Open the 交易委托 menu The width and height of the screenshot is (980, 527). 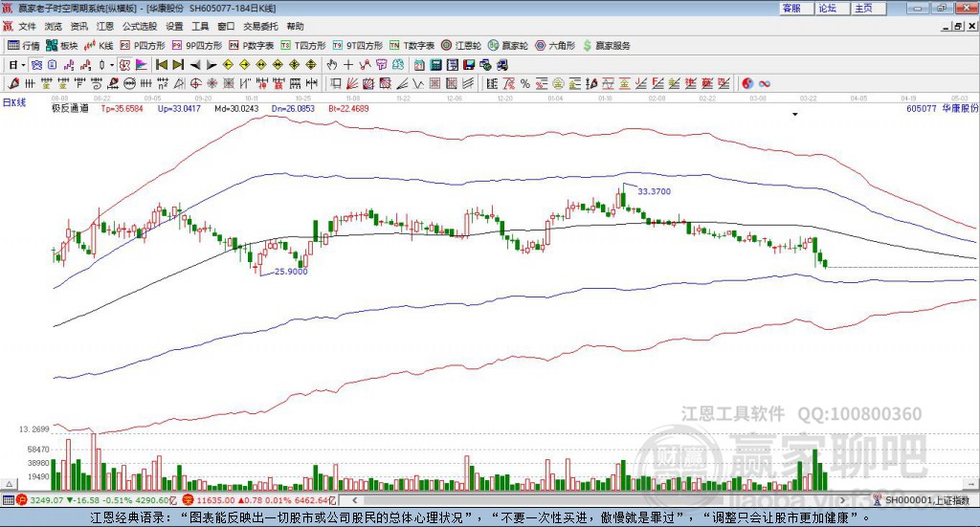click(x=260, y=26)
